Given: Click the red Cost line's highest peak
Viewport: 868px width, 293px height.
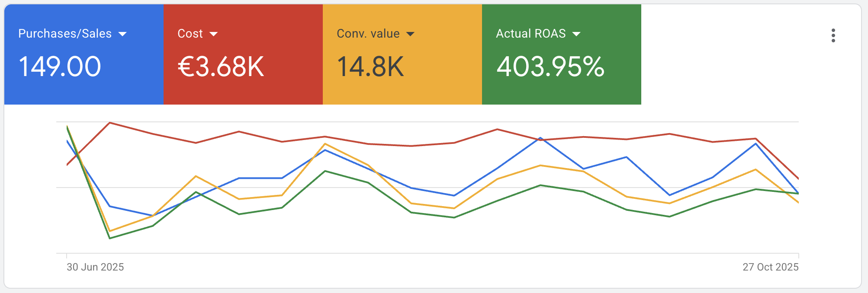Looking at the screenshot, I should tap(110, 123).
